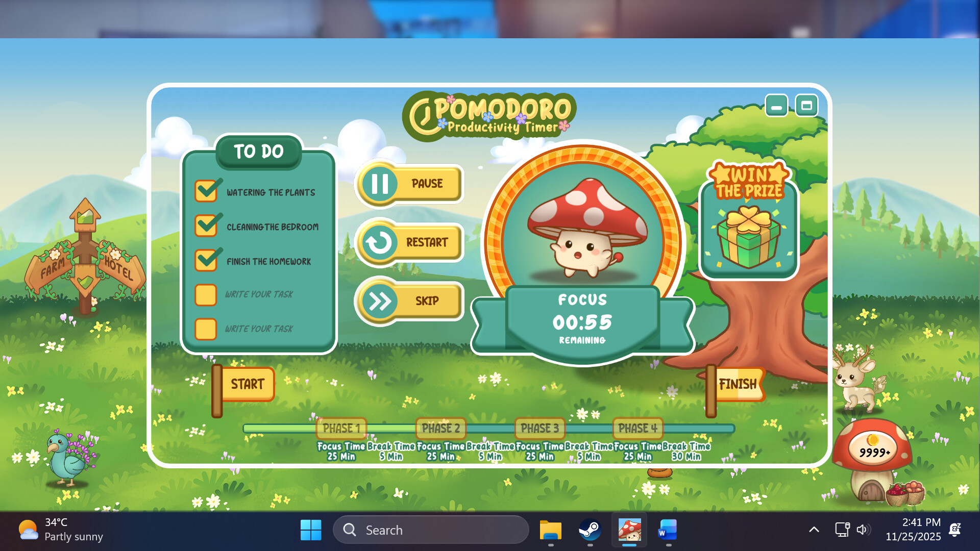
Task: Click the Pause icon
Action: [x=380, y=184]
